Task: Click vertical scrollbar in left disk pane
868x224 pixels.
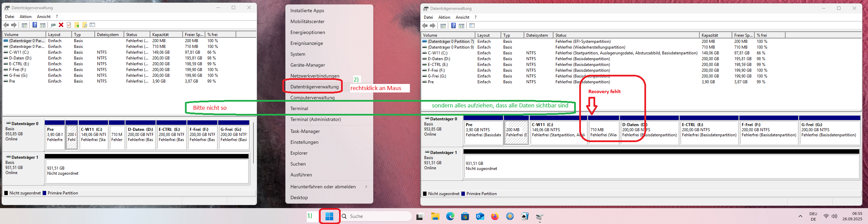Action: pos(253,143)
